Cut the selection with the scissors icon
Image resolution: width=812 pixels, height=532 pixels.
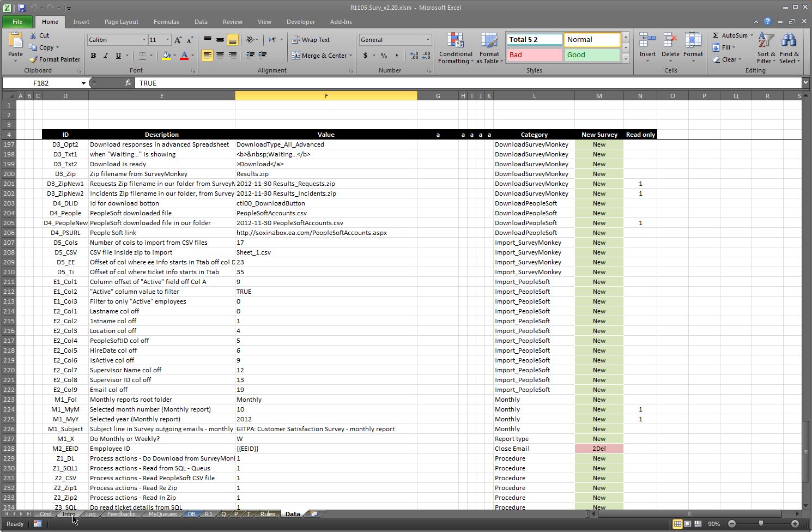tap(33, 35)
